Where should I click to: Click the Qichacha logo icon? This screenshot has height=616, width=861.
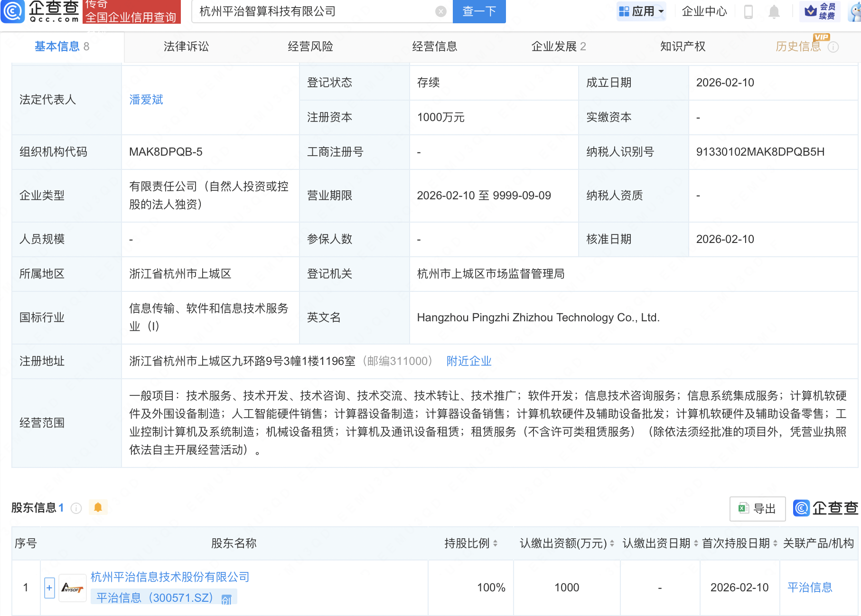click(13, 11)
